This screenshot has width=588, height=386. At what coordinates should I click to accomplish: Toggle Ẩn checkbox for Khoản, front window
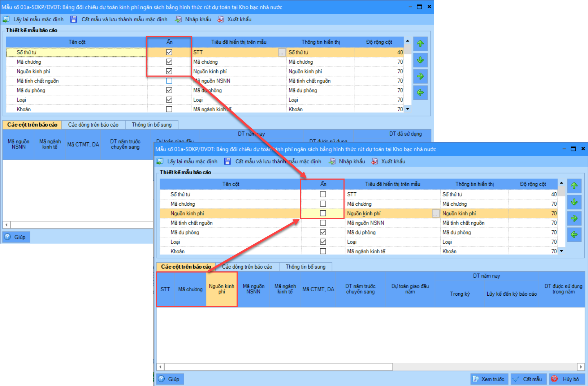(323, 251)
